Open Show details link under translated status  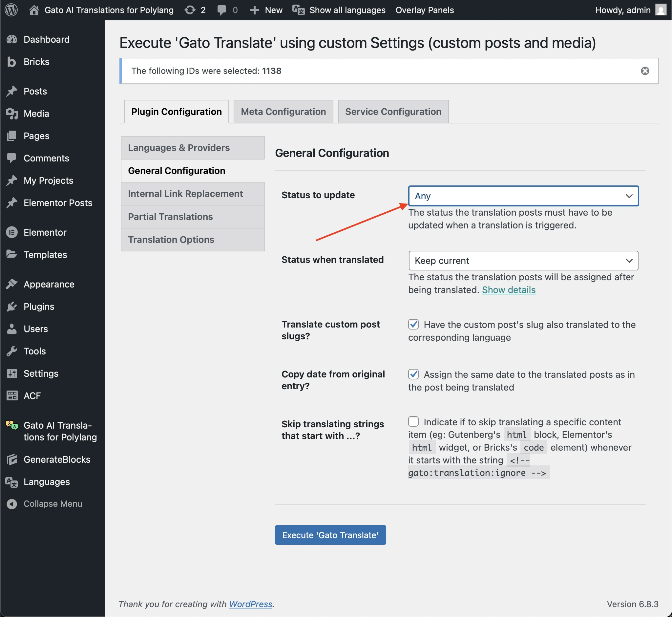tap(508, 290)
